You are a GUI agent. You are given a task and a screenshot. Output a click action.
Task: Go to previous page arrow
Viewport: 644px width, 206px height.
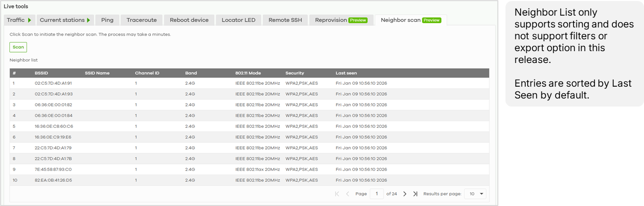click(348, 194)
